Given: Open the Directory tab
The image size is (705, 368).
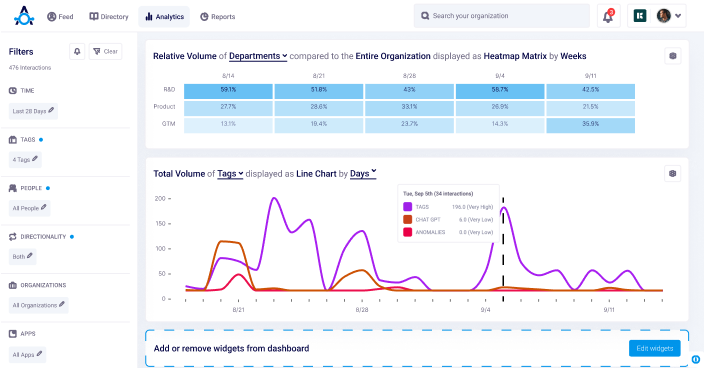Looking at the screenshot, I should coord(109,17).
